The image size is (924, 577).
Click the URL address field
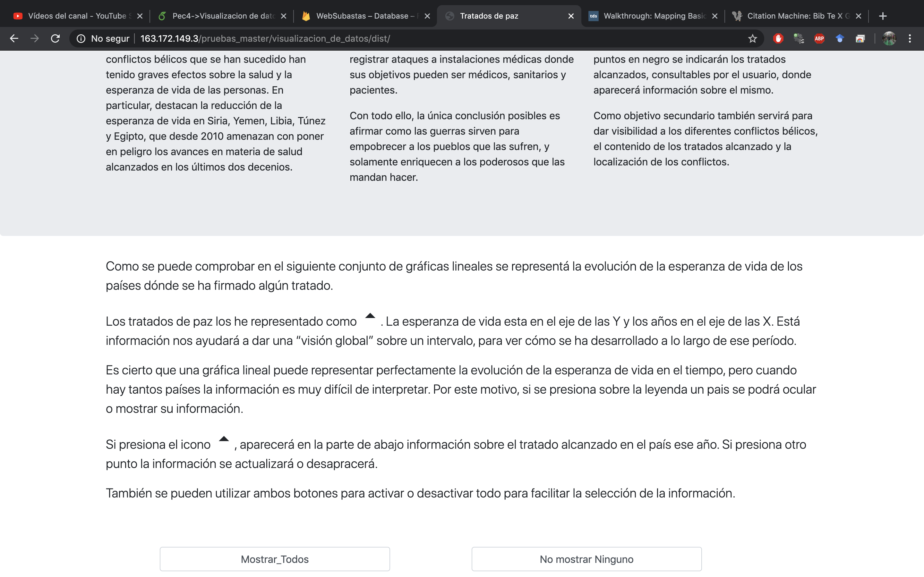tap(420, 38)
